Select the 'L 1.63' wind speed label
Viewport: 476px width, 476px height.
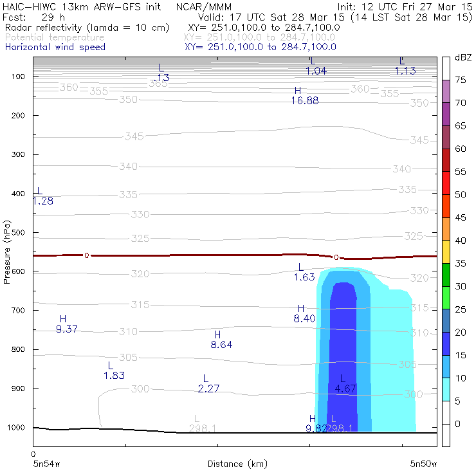[x=304, y=272]
